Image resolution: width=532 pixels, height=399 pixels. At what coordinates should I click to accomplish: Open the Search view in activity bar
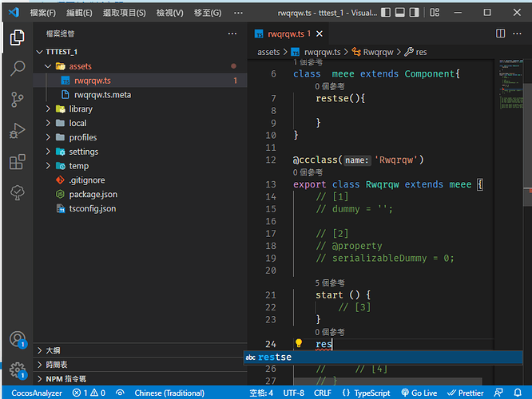tap(17, 68)
